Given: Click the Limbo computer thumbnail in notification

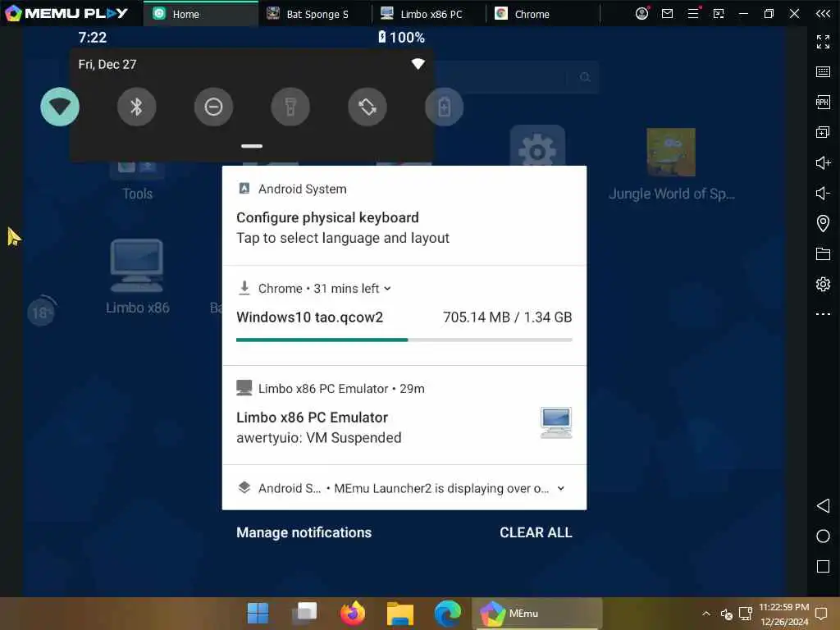Looking at the screenshot, I should coord(556,422).
